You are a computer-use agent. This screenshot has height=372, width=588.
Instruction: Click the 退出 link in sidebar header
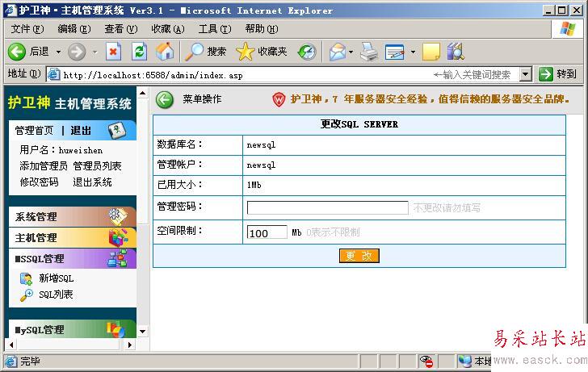tap(81, 131)
